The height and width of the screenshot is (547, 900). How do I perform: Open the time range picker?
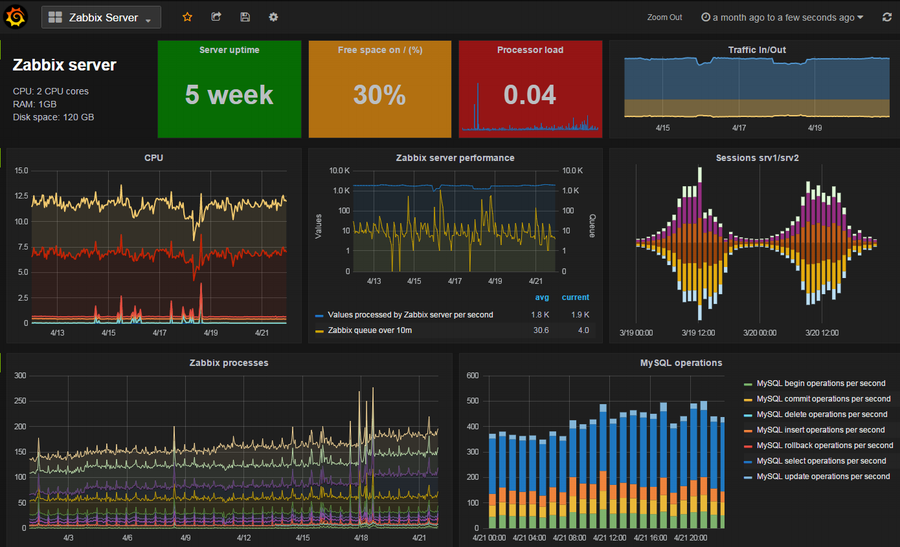click(782, 17)
